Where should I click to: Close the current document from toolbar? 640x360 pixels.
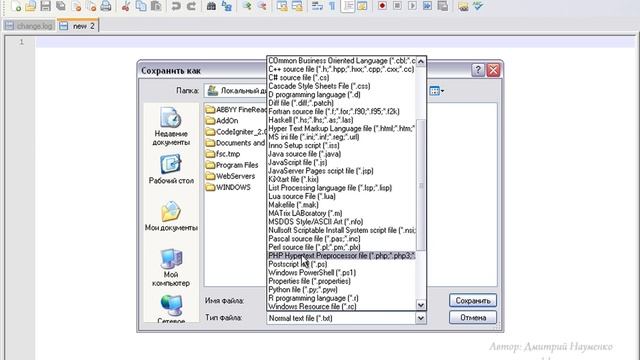click(76, 6)
